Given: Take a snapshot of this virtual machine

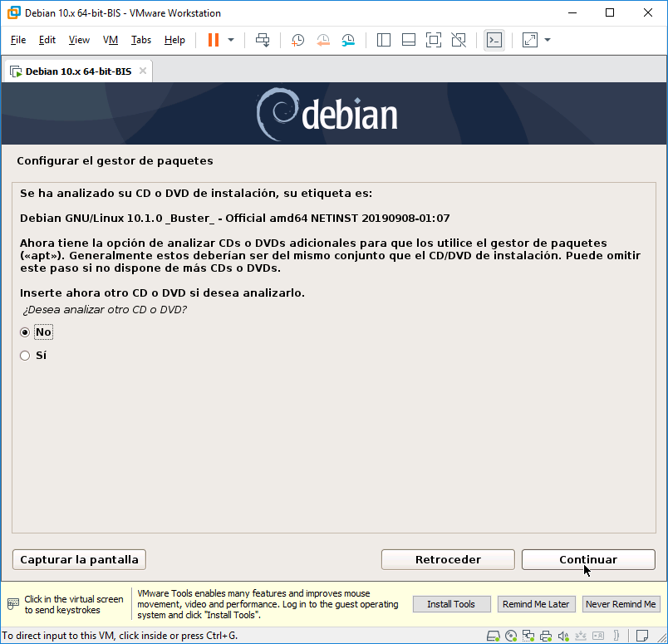Looking at the screenshot, I should click(x=297, y=40).
